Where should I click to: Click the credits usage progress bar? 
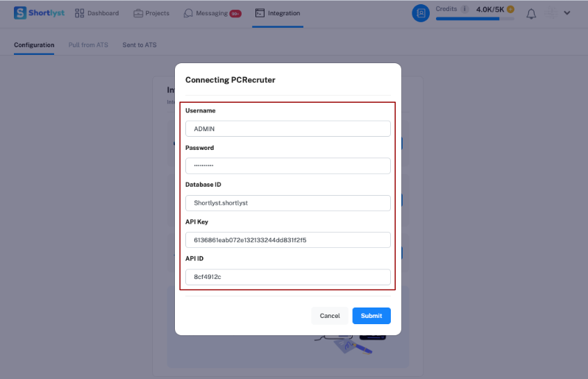(475, 18)
